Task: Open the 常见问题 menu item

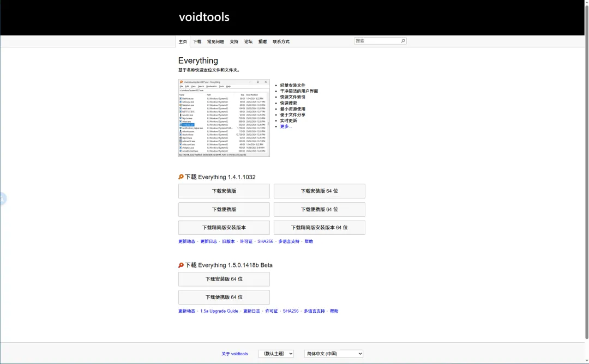Action: point(215,41)
